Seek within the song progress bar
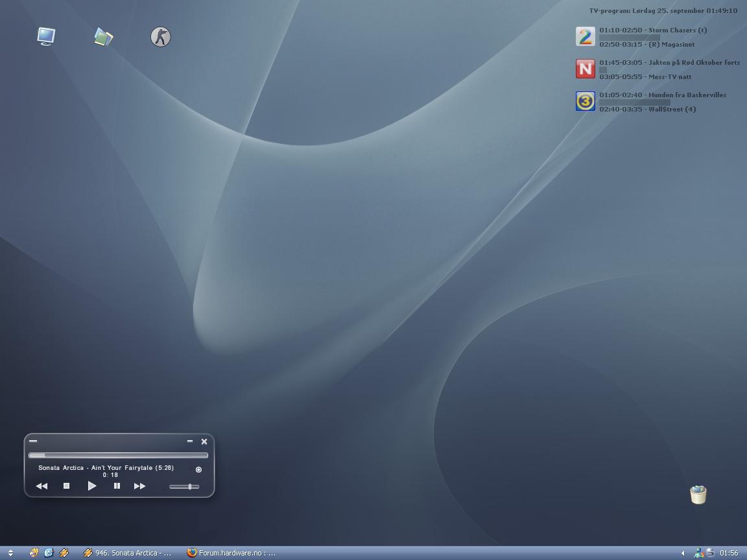 click(118, 455)
